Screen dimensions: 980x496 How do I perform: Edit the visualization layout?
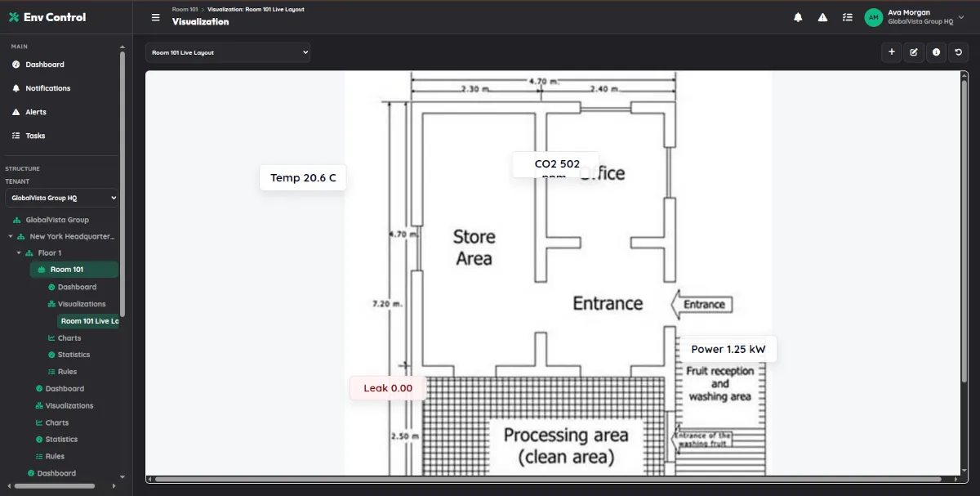tap(914, 52)
